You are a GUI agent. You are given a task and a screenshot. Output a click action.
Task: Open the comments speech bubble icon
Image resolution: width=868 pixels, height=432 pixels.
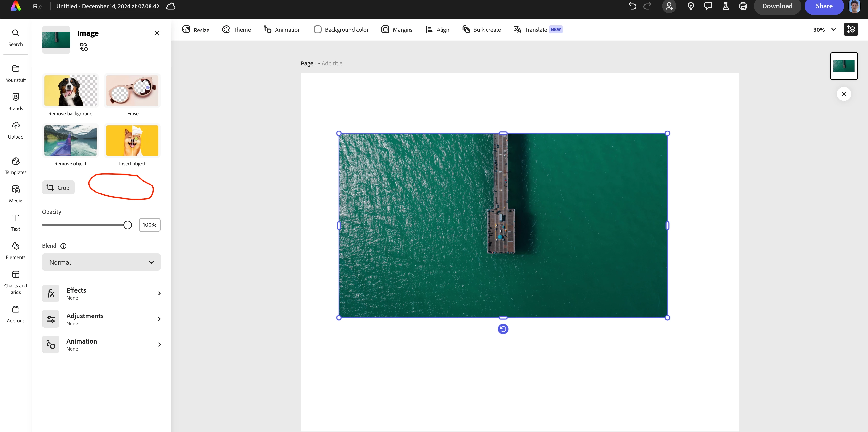[x=708, y=6]
